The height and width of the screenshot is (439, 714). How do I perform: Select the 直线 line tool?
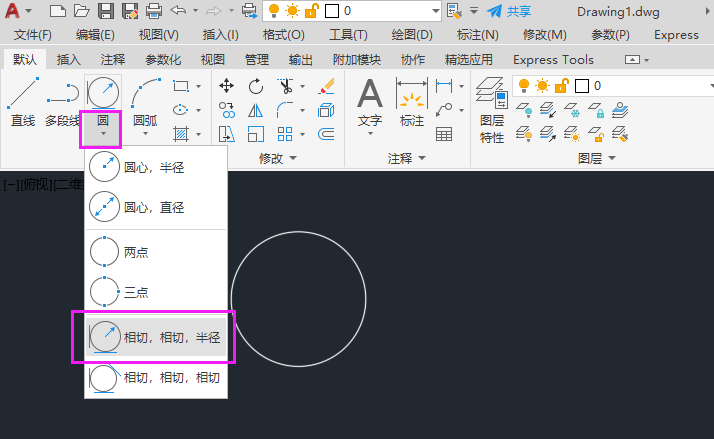click(x=23, y=102)
